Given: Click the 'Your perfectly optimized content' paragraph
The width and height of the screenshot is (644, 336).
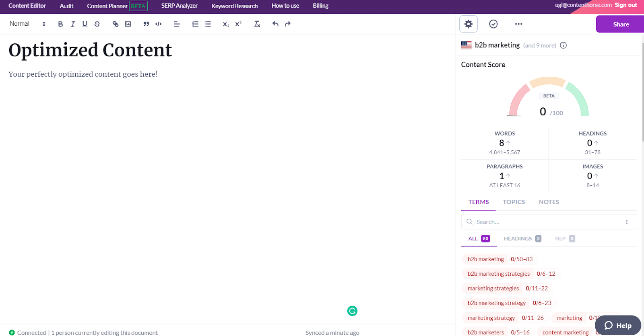Looking at the screenshot, I should click(x=83, y=74).
